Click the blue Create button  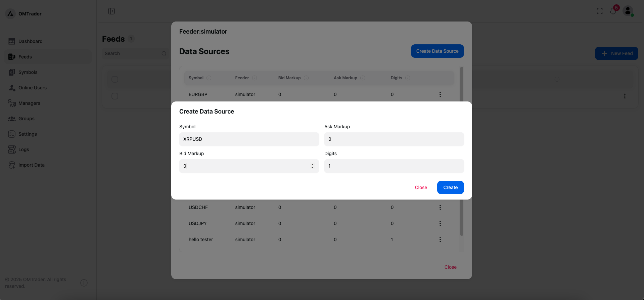451,187
